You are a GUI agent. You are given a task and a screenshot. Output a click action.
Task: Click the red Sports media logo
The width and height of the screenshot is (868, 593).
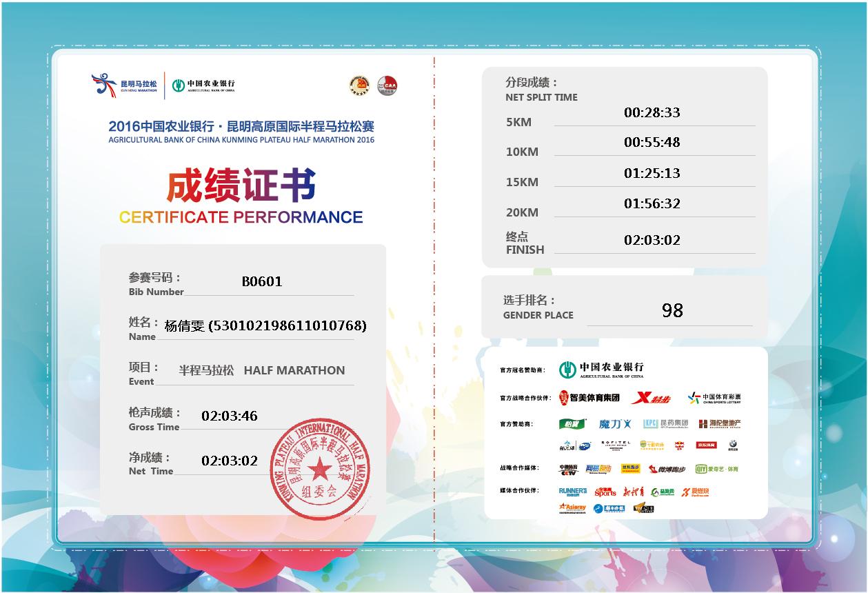[605, 492]
